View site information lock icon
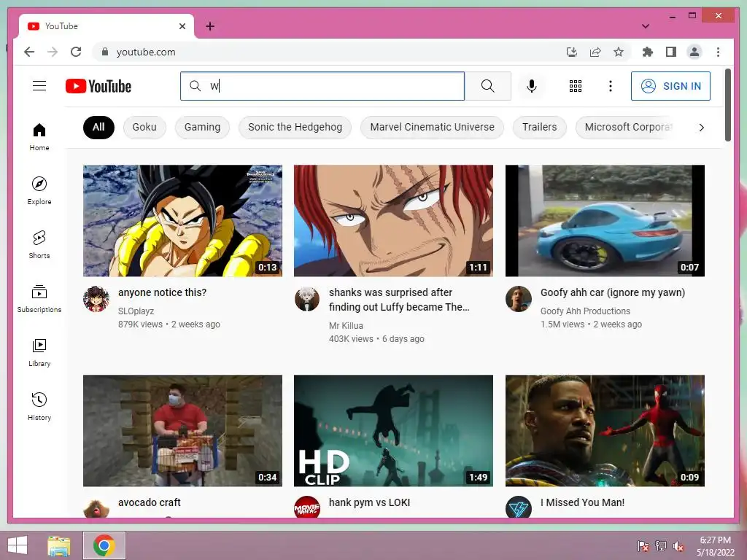 [105, 52]
